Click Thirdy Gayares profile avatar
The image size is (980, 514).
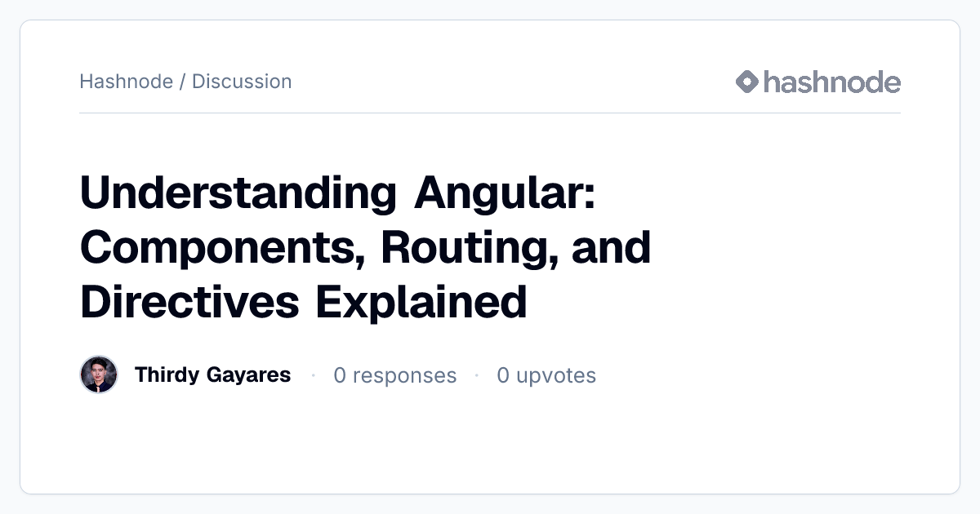pos(99,374)
